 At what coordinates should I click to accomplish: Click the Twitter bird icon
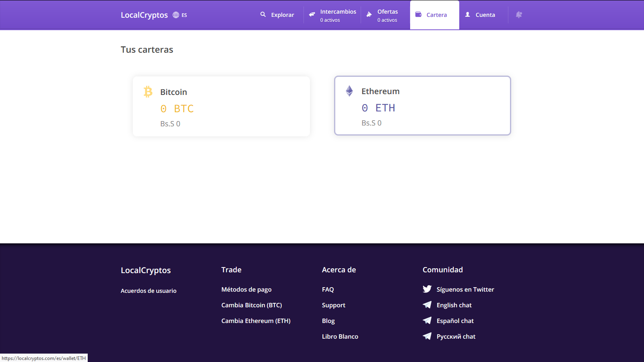[427, 289]
